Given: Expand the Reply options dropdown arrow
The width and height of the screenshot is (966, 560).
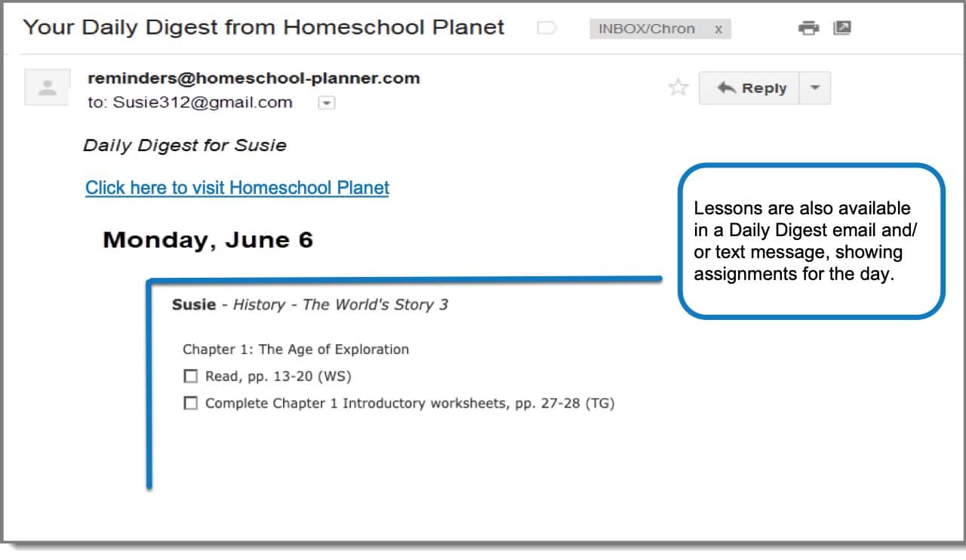Looking at the screenshot, I should point(814,88).
